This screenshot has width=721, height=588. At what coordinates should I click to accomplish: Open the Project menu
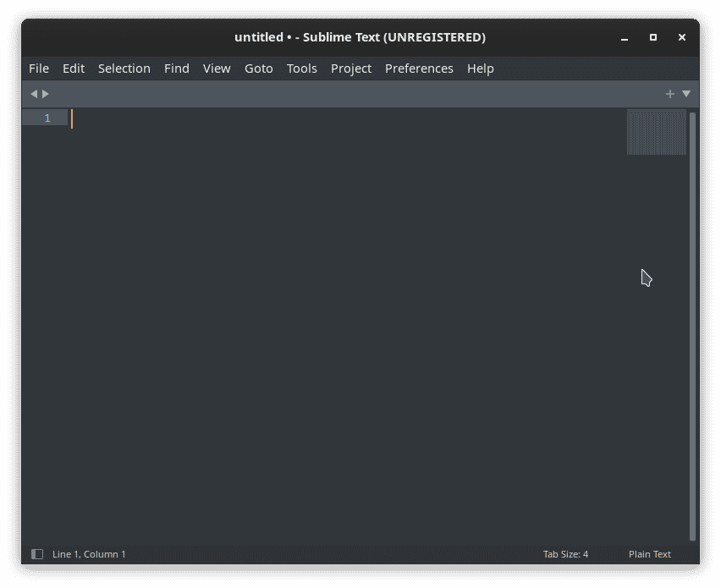[x=351, y=69]
